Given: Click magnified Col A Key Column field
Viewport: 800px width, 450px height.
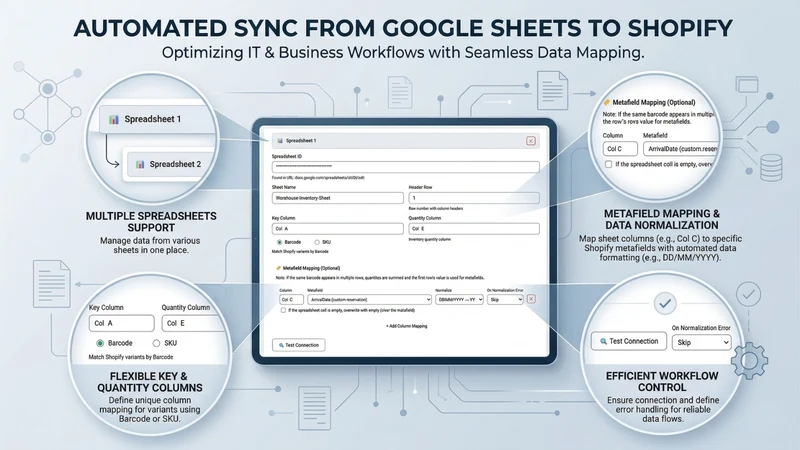Looking at the screenshot, I should coord(121,323).
